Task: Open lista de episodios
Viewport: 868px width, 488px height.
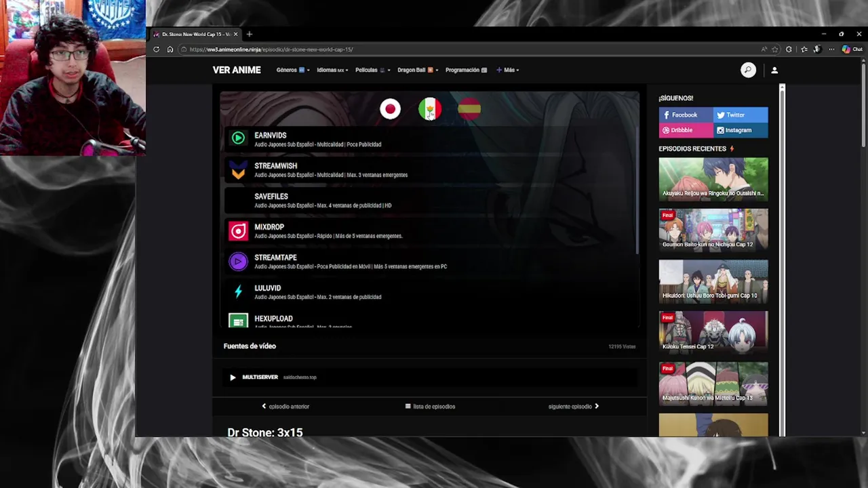Action: pyautogui.click(x=430, y=407)
